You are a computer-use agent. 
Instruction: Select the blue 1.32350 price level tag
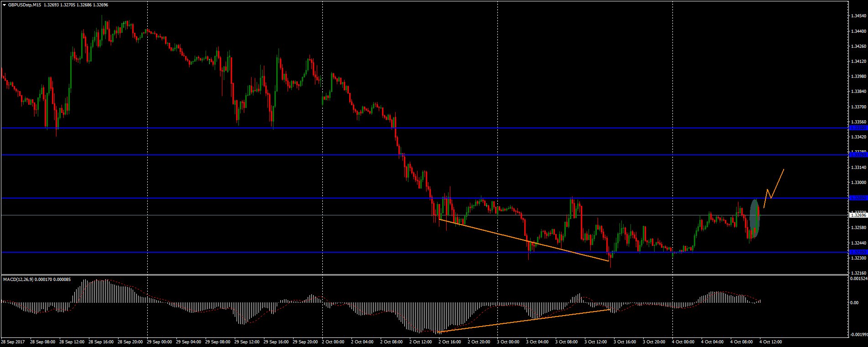point(858,252)
